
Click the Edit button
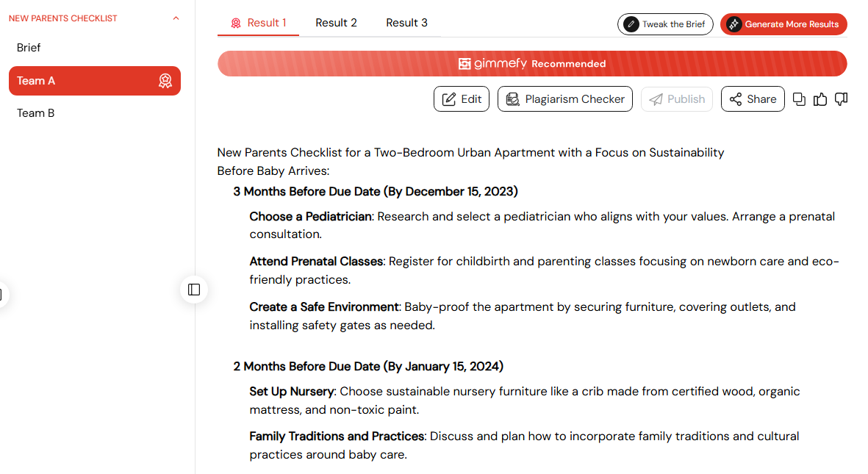[462, 99]
